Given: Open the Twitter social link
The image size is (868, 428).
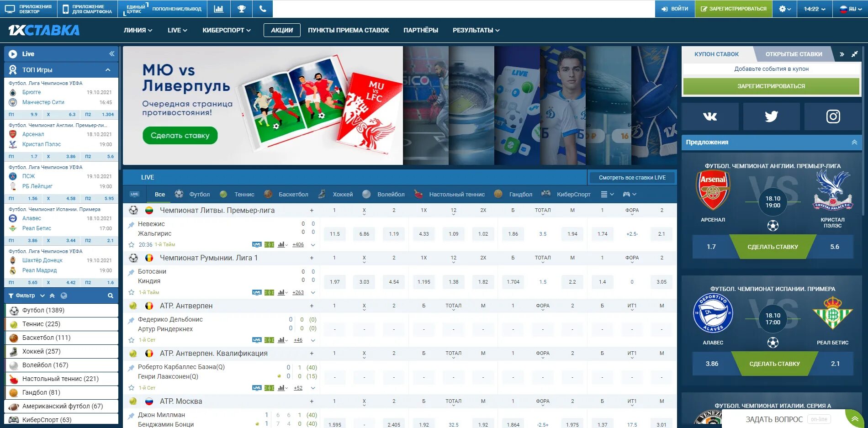Looking at the screenshot, I should (771, 116).
